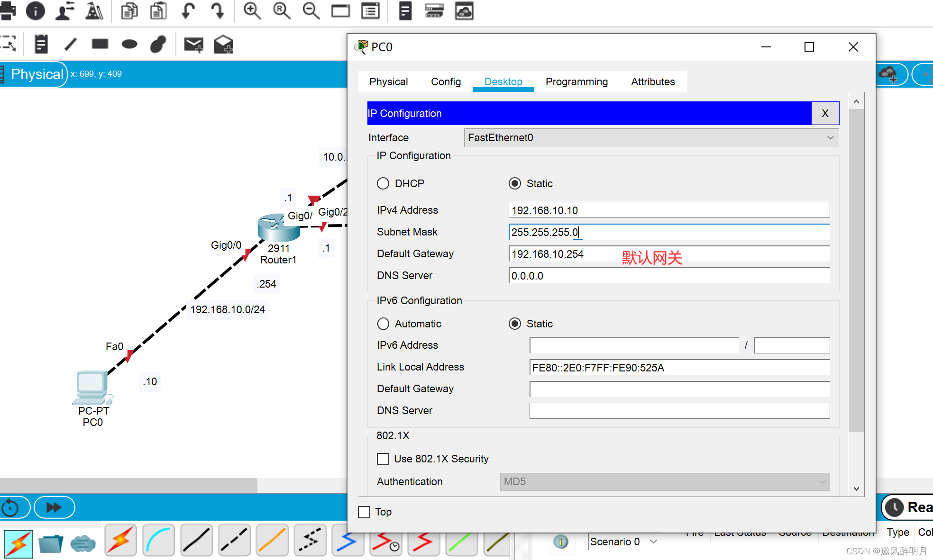The width and height of the screenshot is (933, 560).
Task: Enable Use 802.1X Security checkbox
Action: (x=383, y=459)
